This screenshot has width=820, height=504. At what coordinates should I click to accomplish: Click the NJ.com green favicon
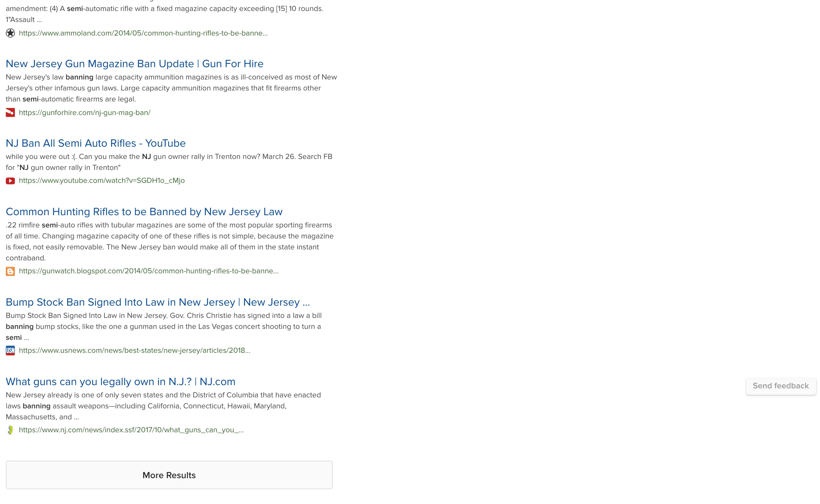[x=10, y=430]
